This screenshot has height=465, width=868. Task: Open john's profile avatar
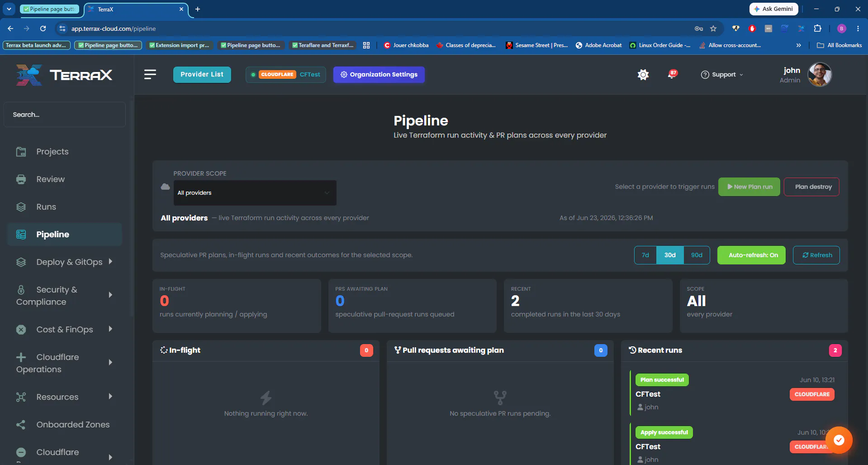point(820,74)
